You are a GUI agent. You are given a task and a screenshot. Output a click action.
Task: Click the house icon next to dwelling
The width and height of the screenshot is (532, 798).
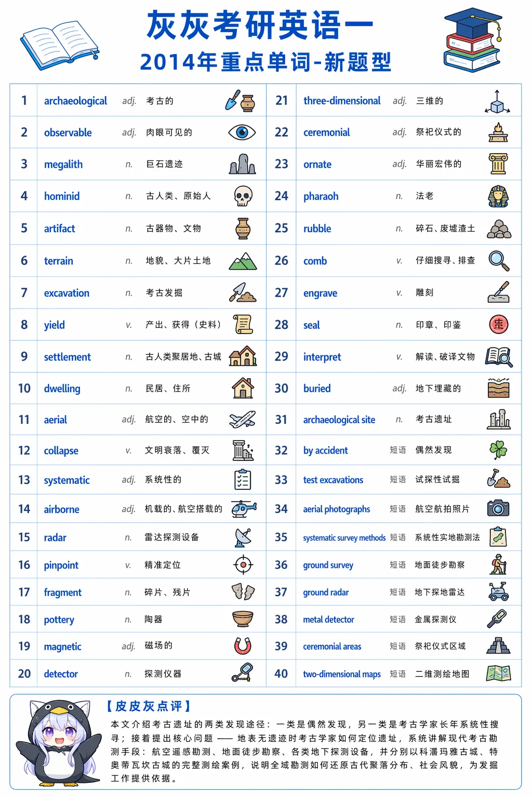click(x=243, y=388)
